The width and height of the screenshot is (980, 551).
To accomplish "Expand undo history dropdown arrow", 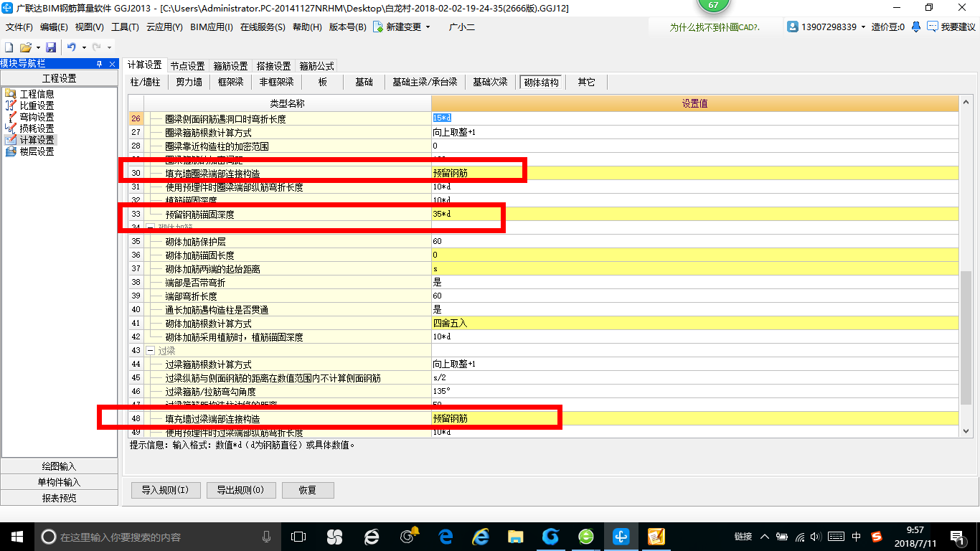I will point(83,47).
